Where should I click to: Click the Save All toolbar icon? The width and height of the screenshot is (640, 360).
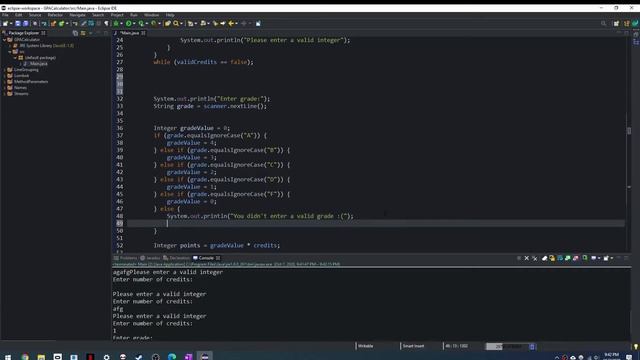25,24
